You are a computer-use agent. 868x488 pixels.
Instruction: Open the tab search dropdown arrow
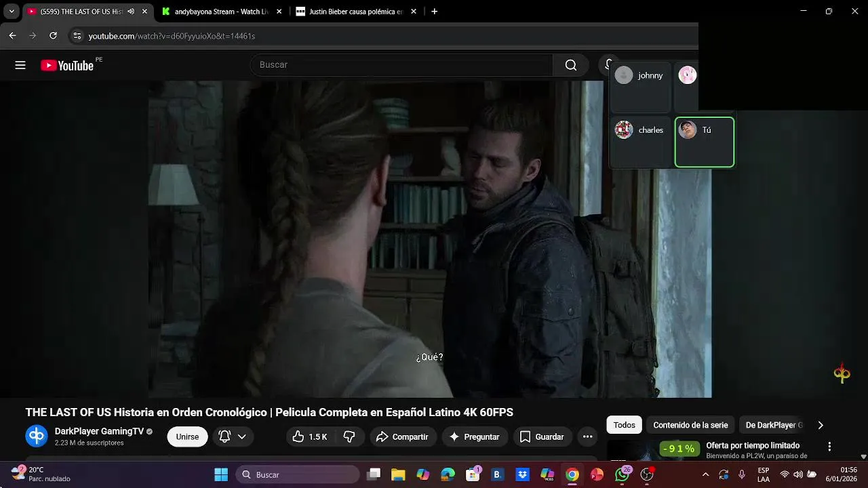click(12, 12)
